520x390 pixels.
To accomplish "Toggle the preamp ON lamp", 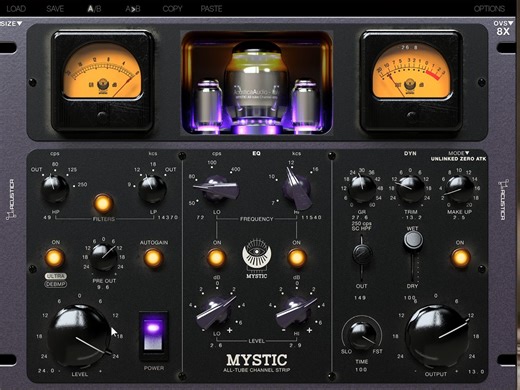I will pos(55,258).
